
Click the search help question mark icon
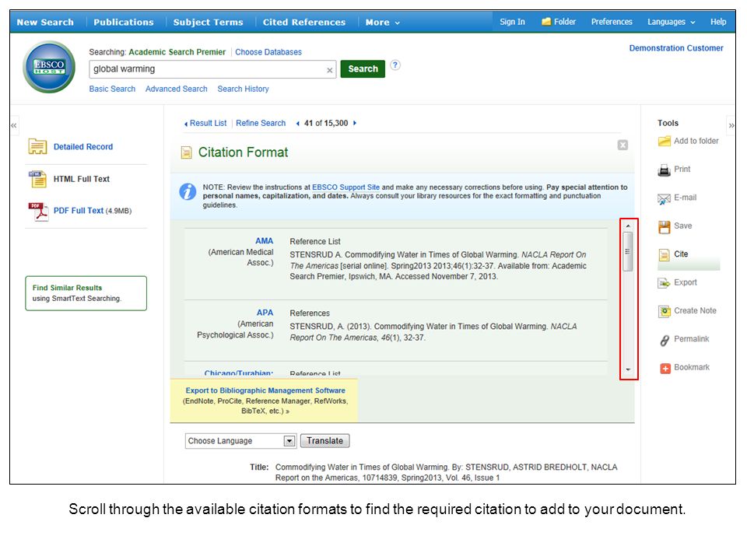coord(395,65)
